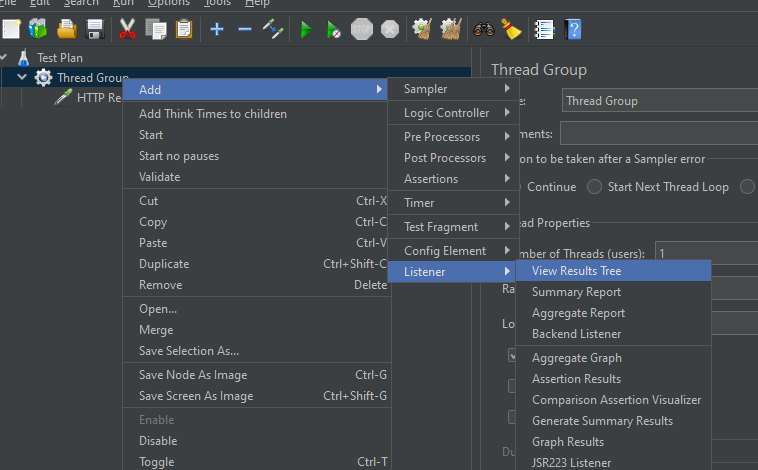Click the Number of Threads input field
Screen dimensions: 758x470
click(705, 254)
